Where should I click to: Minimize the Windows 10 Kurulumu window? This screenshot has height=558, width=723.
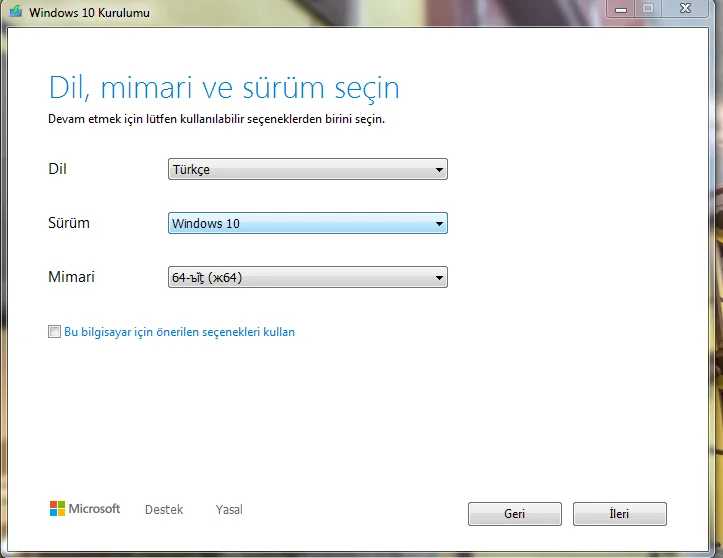tap(621, 9)
